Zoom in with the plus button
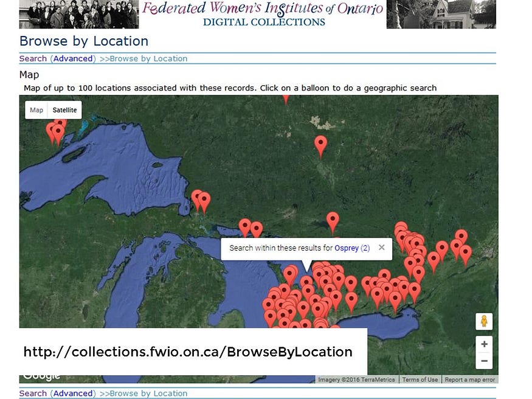The height and width of the screenshot is (399, 532). pyautogui.click(x=484, y=344)
